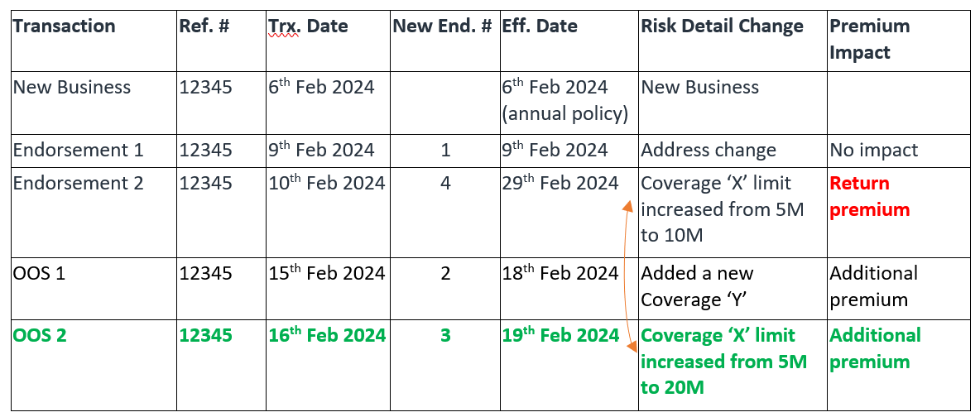The width and height of the screenshot is (980, 417).
Task: Click the red Return premium text
Action: [869, 196]
